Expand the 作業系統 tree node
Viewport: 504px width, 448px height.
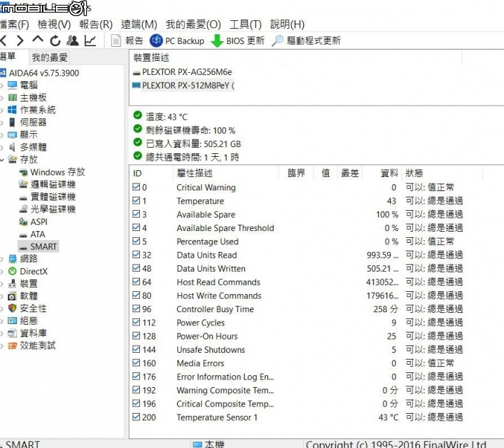(x=2, y=110)
